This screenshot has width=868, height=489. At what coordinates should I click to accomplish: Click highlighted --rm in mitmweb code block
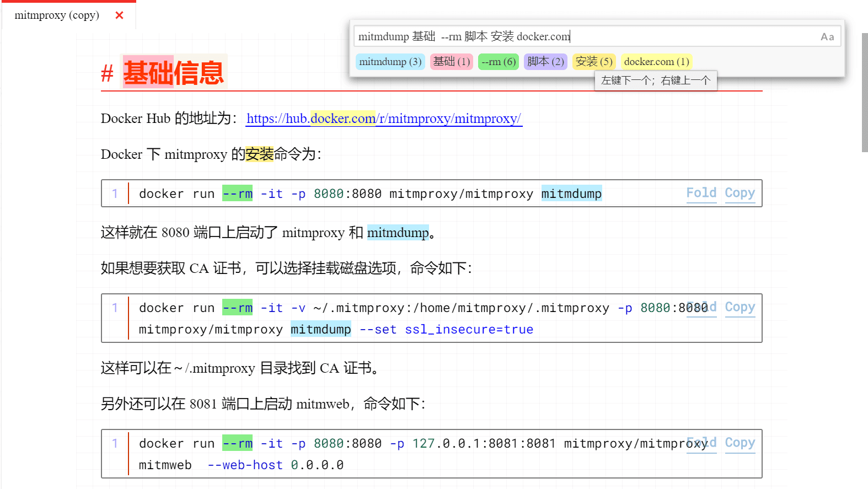point(238,443)
